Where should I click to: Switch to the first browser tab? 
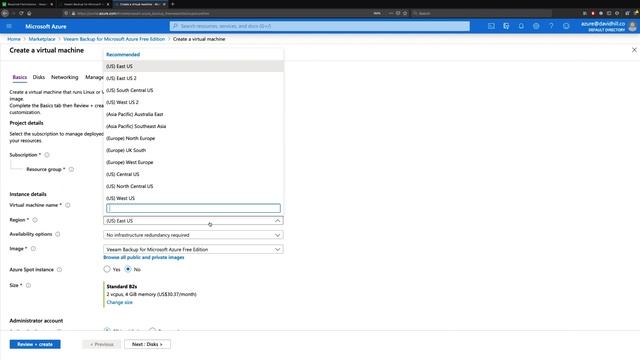click(28, 4)
